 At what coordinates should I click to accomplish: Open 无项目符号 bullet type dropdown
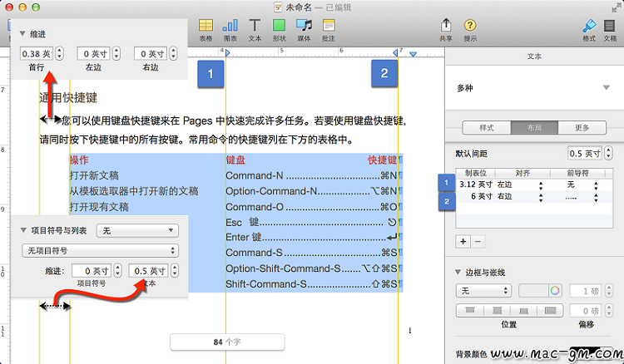pyautogui.click(x=100, y=250)
